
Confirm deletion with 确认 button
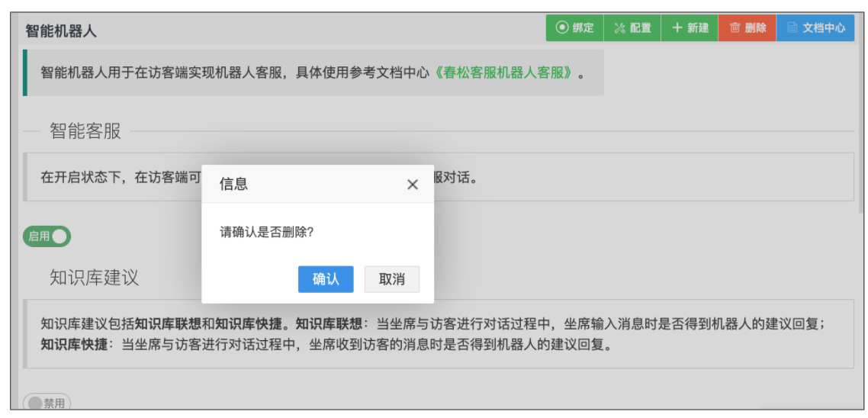click(x=326, y=279)
